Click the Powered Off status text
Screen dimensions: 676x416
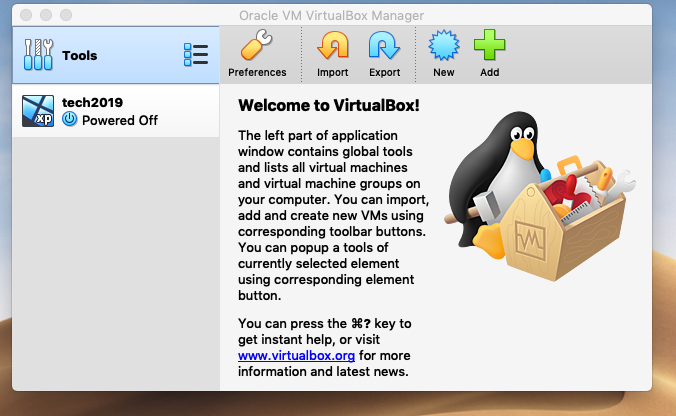pyautogui.click(x=120, y=120)
